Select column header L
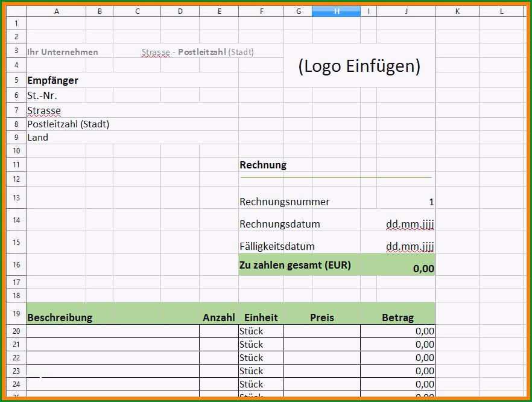532x402 pixels. (501, 11)
